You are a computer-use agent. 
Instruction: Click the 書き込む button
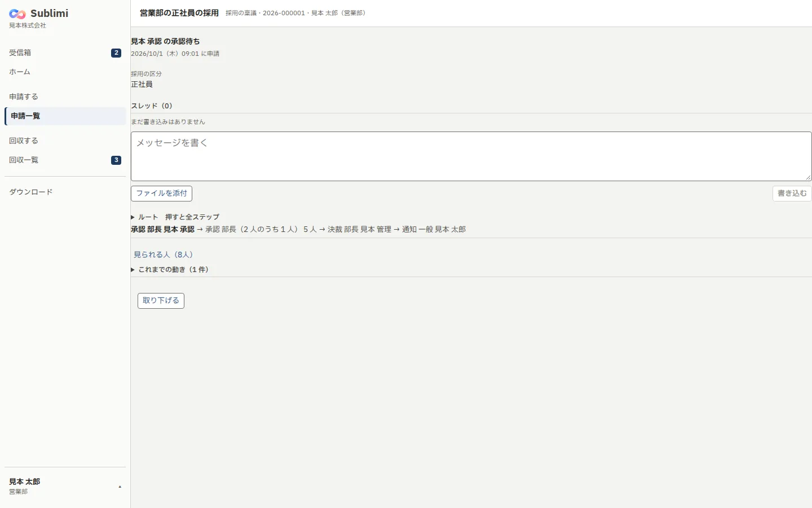pyautogui.click(x=792, y=194)
